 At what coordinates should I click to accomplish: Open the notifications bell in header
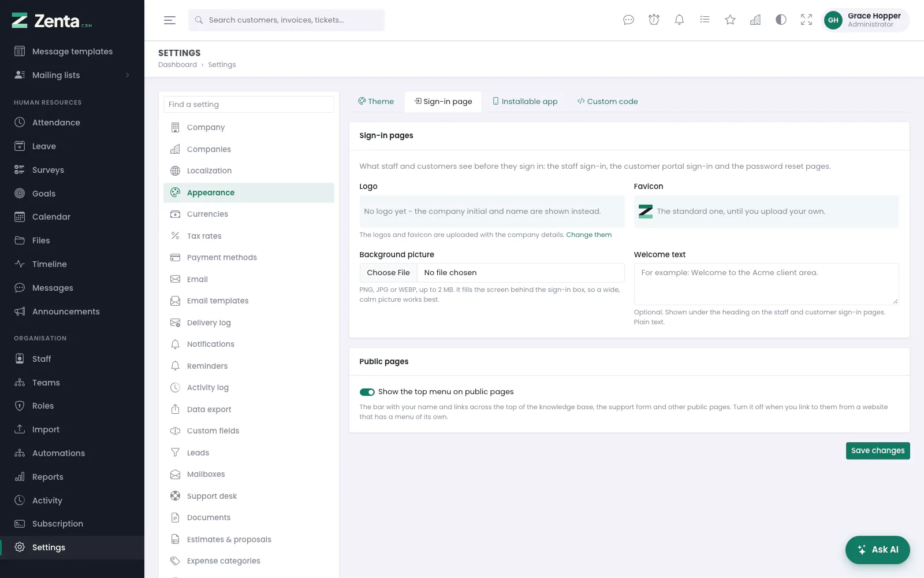coord(679,20)
